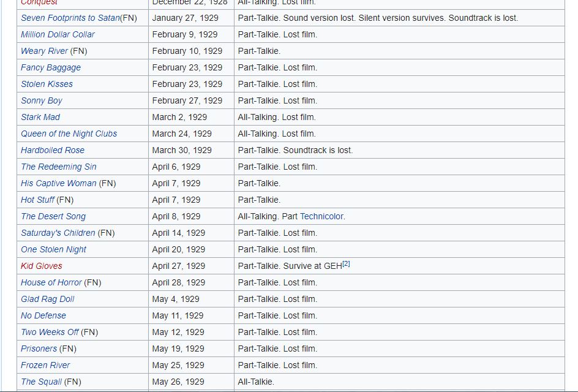Click the Two Weeks Off link

coord(50,332)
